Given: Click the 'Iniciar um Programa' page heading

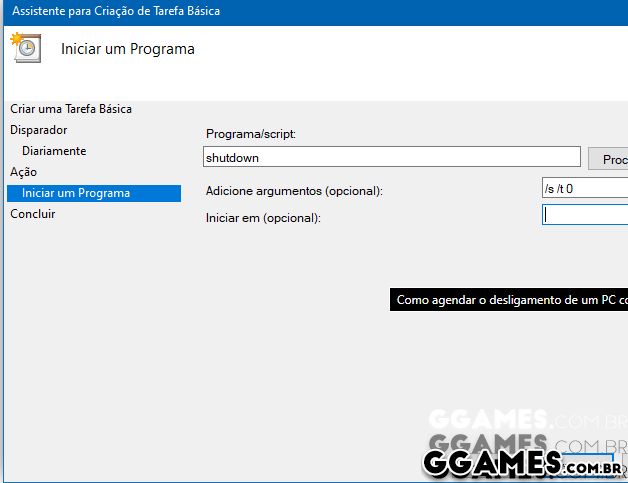Looking at the screenshot, I should 128,49.
